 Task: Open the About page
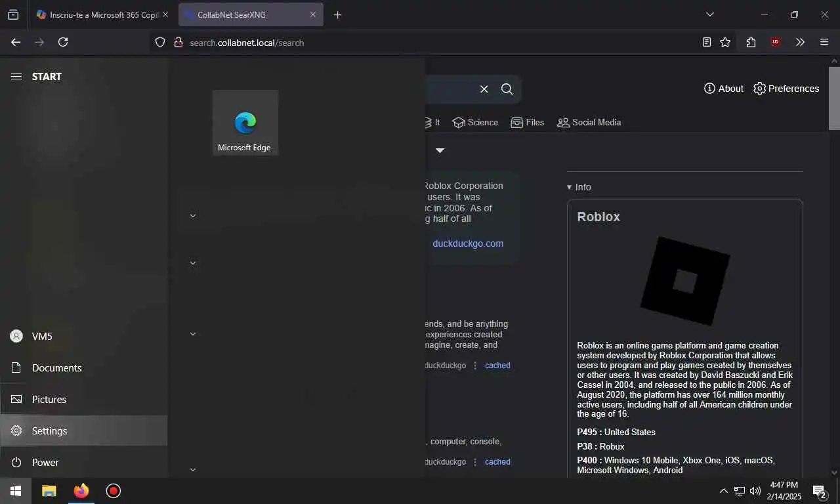[723, 89]
